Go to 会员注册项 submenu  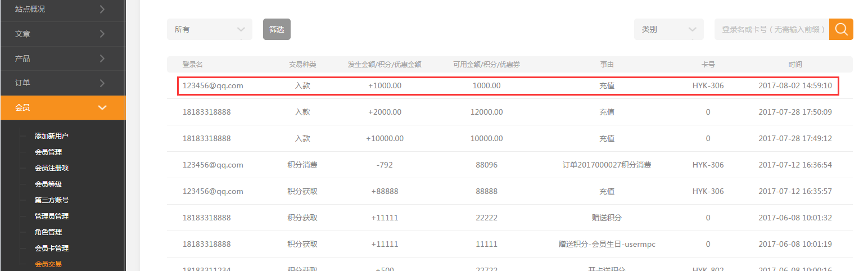(x=52, y=168)
